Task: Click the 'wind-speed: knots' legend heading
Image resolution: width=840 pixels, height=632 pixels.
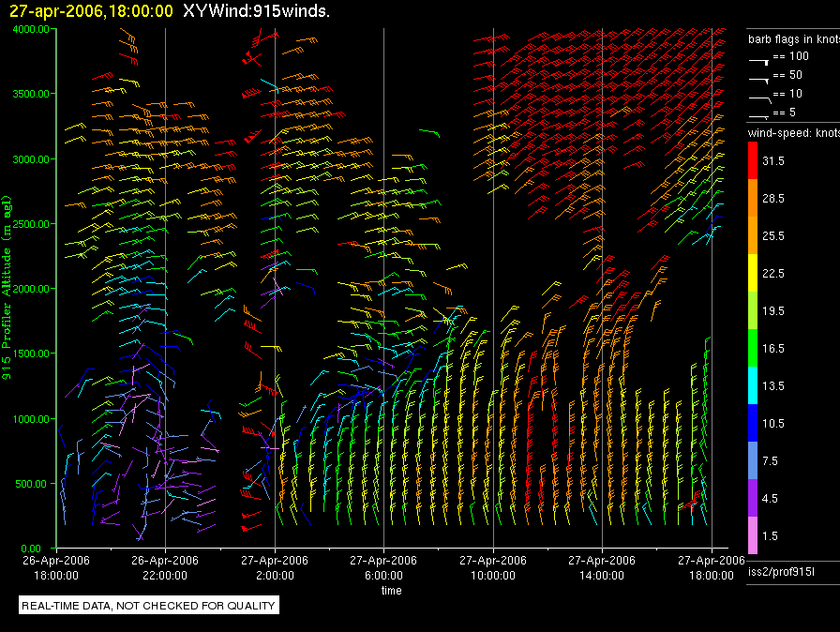Action: 794,133
